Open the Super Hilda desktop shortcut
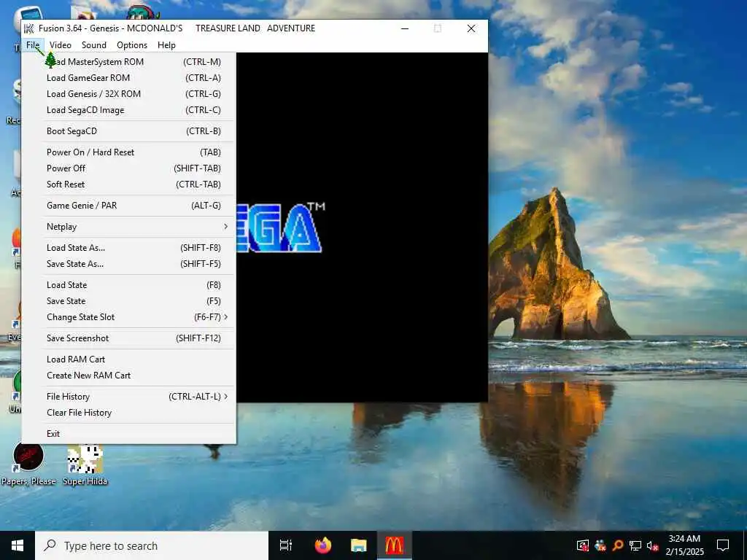Viewport: 747px width, 560px height. pyautogui.click(x=85, y=464)
